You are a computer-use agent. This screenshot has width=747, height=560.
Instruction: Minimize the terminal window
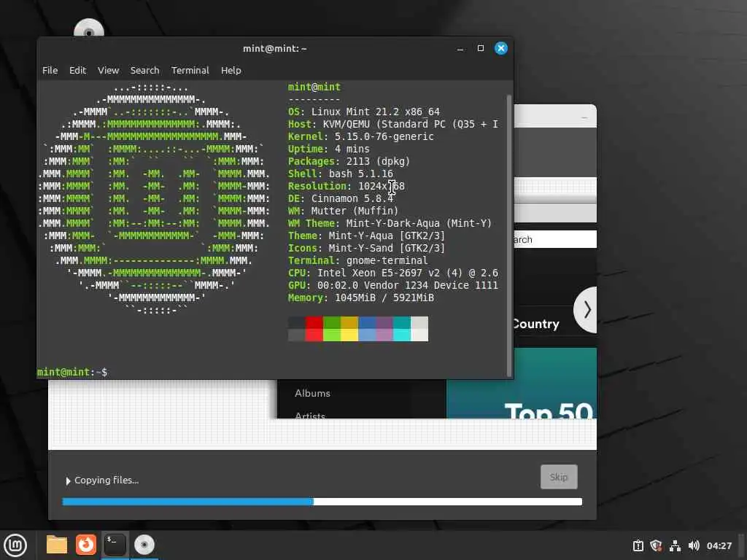click(460, 49)
